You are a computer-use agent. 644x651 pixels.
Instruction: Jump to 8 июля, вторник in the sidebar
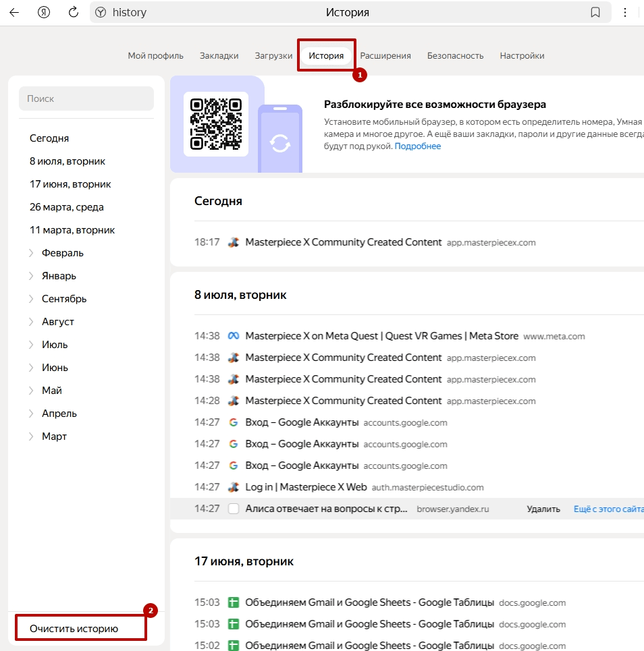(68, 161)
